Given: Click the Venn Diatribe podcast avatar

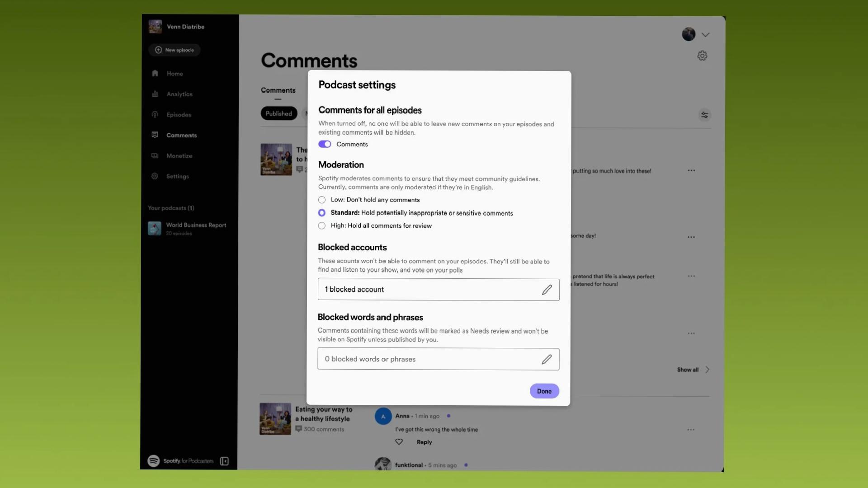Looking at the screenshot, I should pyautogui.click(x=155, y=27).
